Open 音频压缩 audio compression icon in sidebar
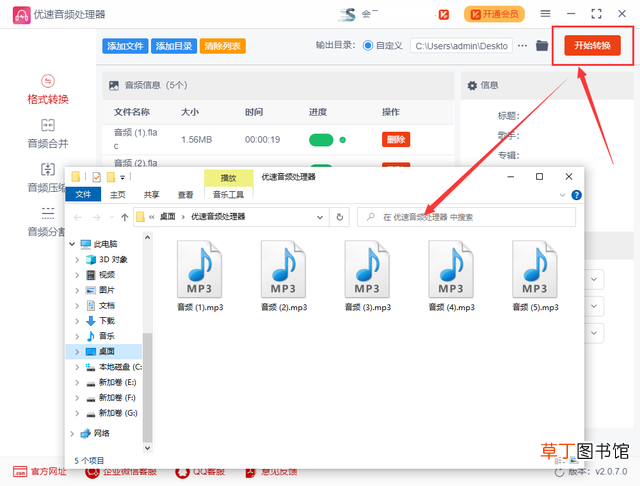Viewport: 640px width, 486px height. 48,169
